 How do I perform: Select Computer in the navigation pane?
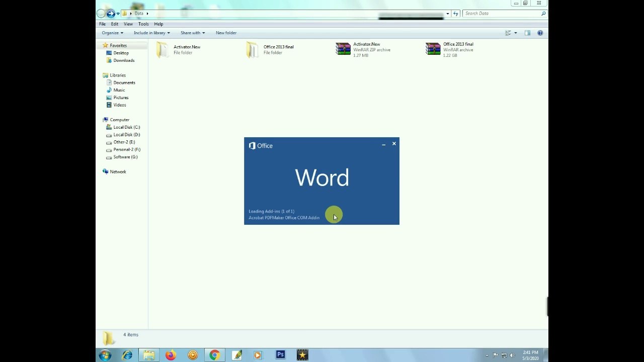(119, 120)
